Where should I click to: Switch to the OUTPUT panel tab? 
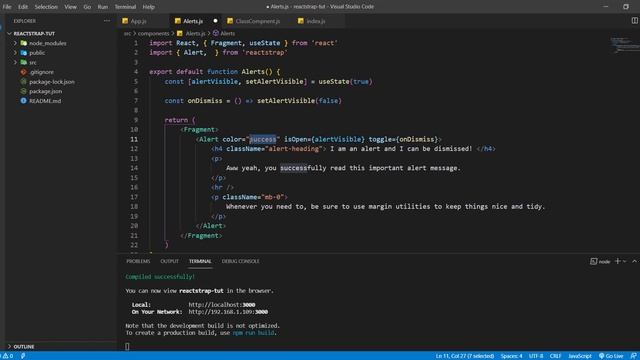coord(169,261)
